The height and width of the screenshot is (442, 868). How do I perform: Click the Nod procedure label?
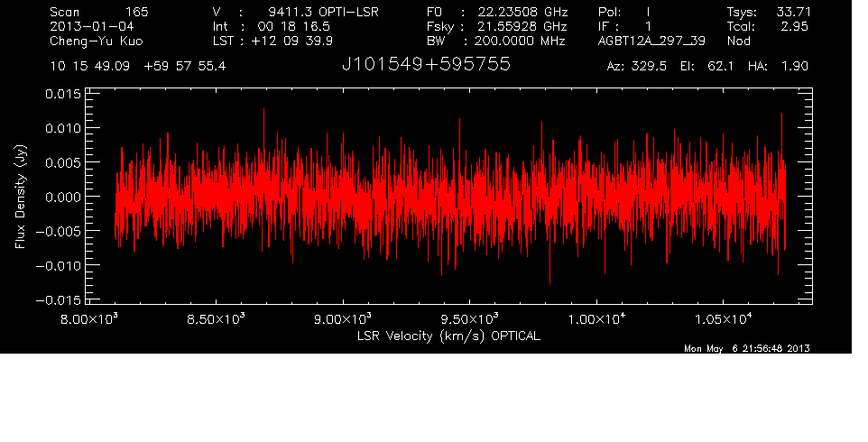click(x=738, y=41)
